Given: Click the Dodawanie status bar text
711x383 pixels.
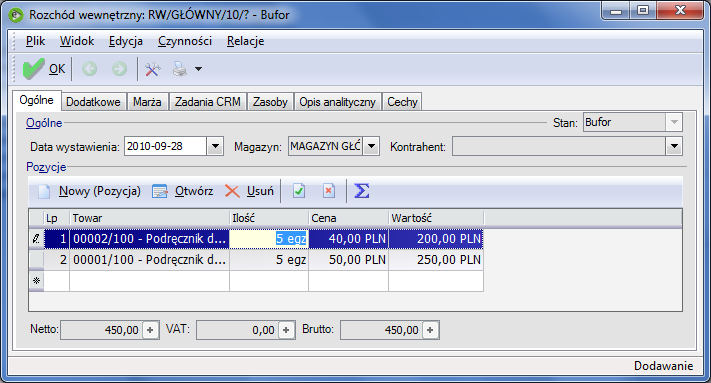Looking at the screenshot, I should (x=663, y=366).
